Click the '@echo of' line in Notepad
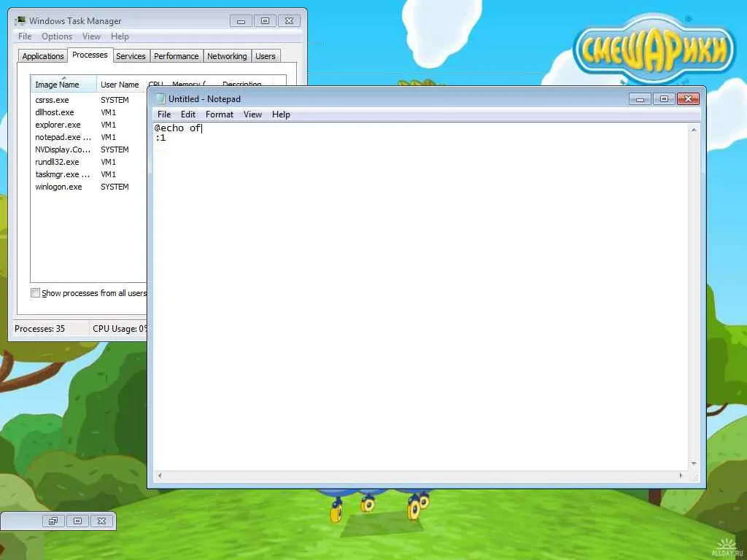Image resolution: width=747 pixels, height=560 pixels. click(x=178, y=128)
